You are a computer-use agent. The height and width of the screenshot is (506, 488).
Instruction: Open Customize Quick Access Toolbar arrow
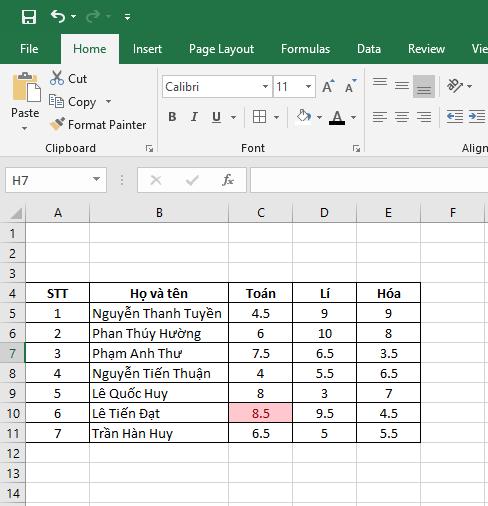(127, 17)
